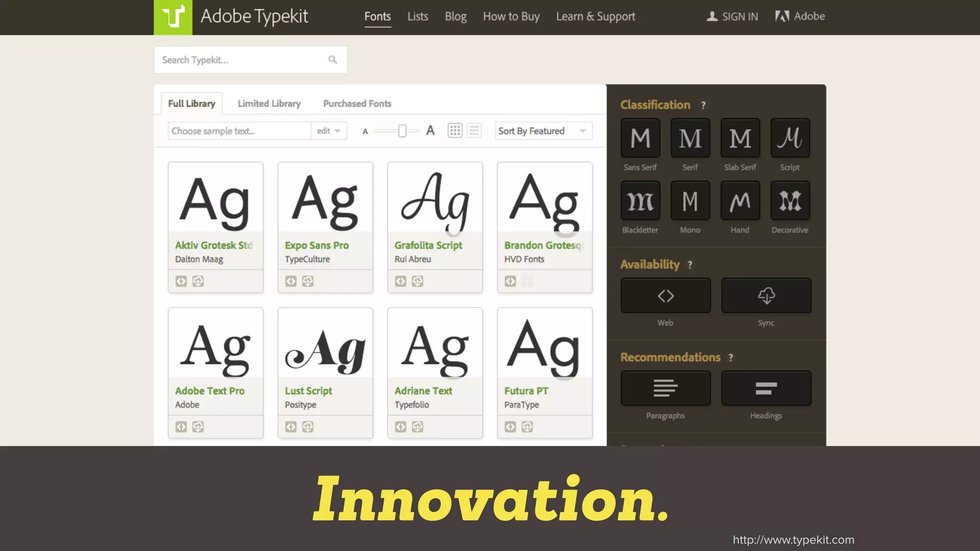Image resolution: width=980 pixels, height=551 pixels.
Task: Toggle Sync availability filter
Action: 766,296
